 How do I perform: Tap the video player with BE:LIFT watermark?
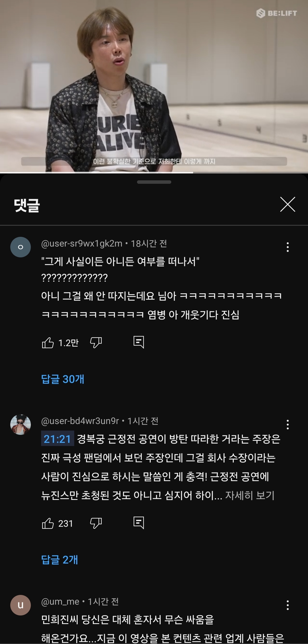tap(154, 86)
